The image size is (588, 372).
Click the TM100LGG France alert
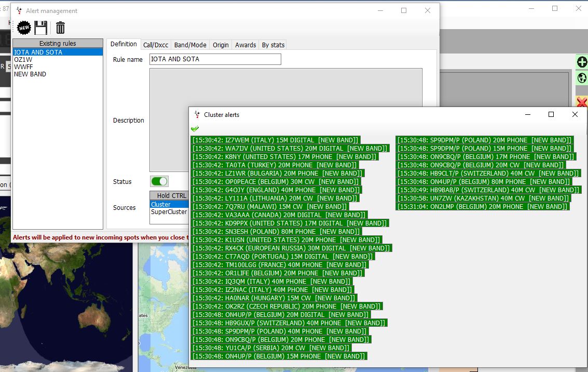[280, 264]
